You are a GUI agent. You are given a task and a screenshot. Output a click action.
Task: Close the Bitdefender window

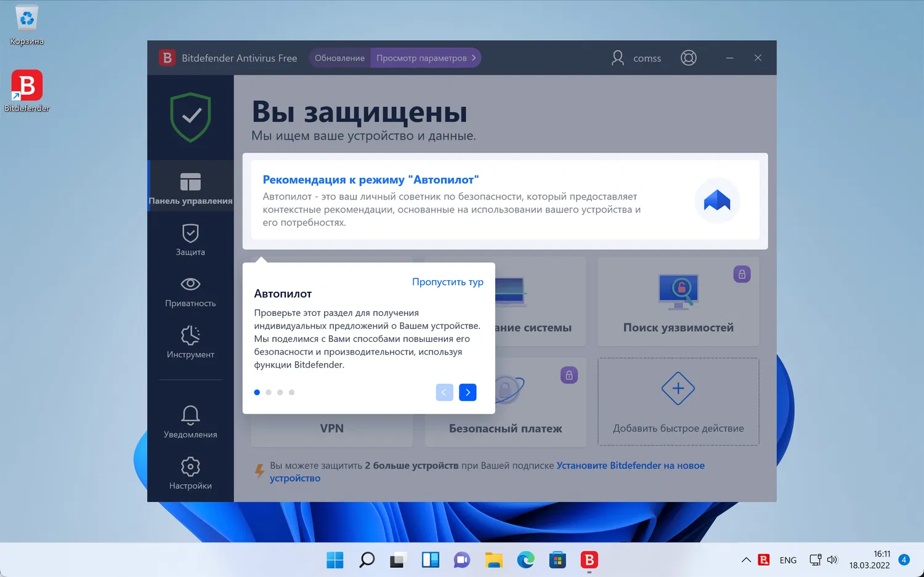[758, 58]
